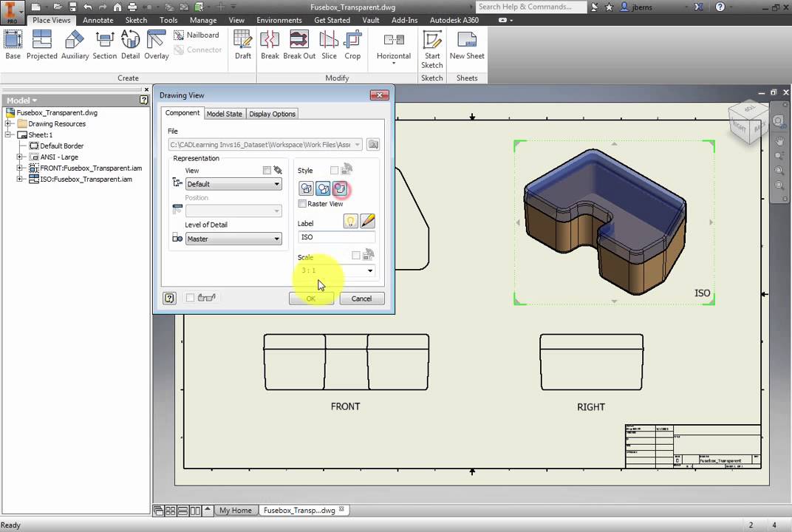Click the Base view tool
Screen dimensions: 792x532
pos(13,44)
